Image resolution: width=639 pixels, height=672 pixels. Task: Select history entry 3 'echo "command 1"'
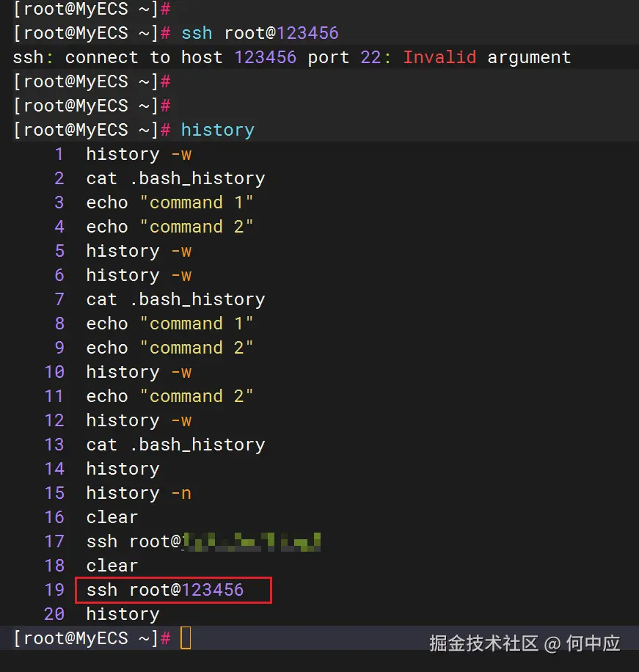click(x=169, y=202)
